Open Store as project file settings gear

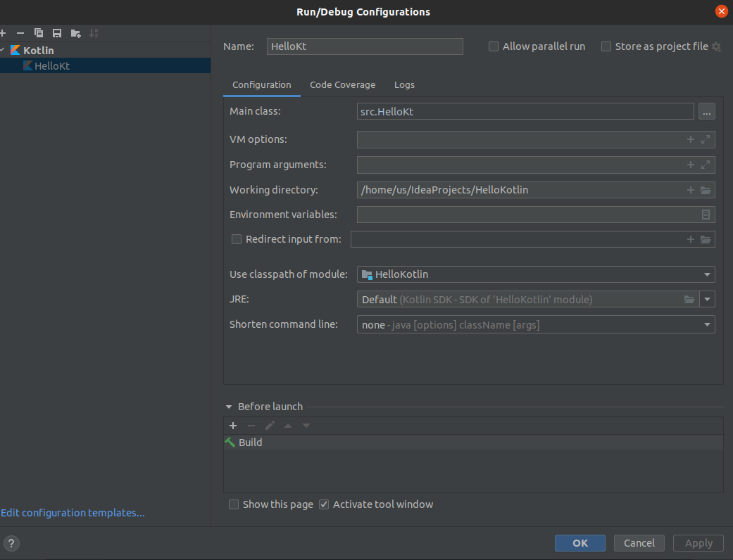click(x=716, y=46)
